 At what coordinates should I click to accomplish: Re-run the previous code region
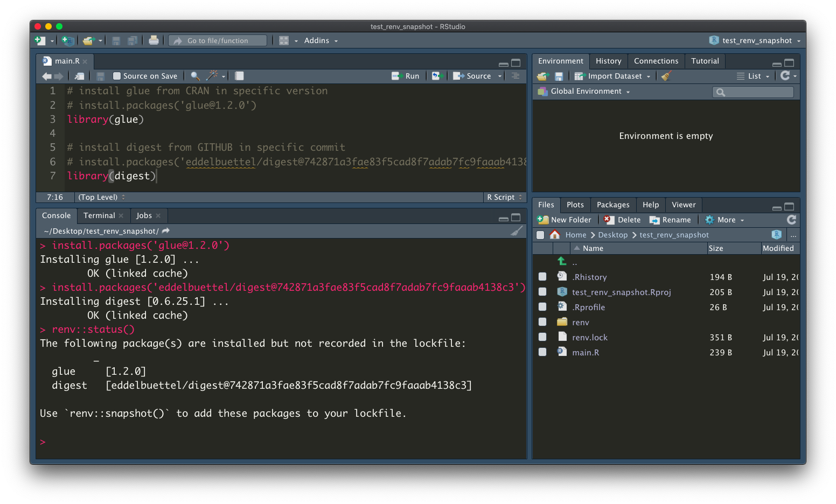[x=437, y=76]
